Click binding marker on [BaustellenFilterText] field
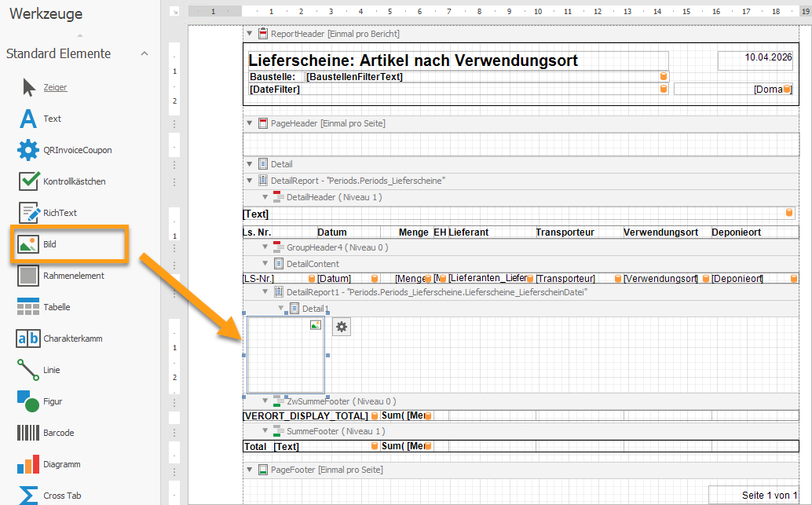This screenshot has height=505, width=812. tap(664, 77)
